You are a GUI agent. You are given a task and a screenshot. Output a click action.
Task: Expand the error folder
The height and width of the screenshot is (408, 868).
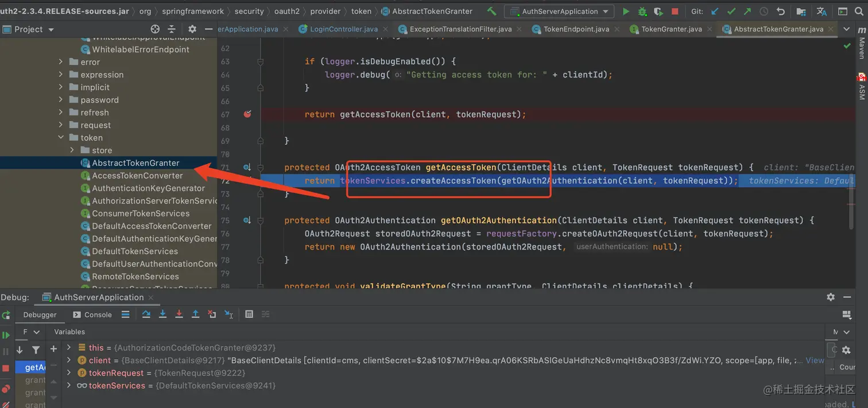click(61, 62)
